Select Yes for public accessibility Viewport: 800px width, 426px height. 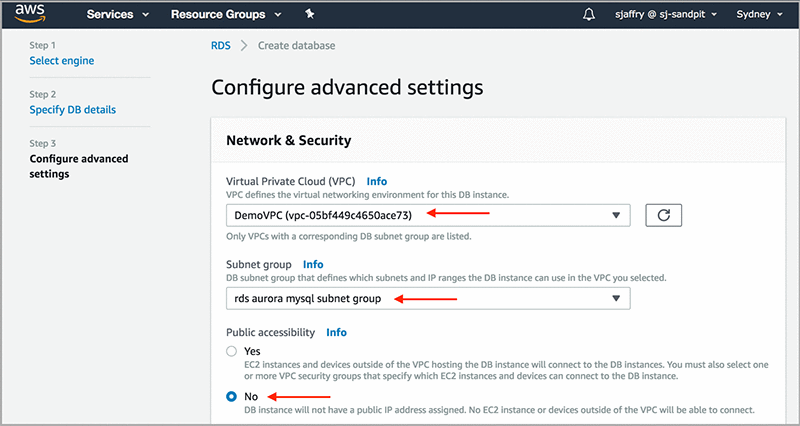pyautogui.click(x=232, y=351)
